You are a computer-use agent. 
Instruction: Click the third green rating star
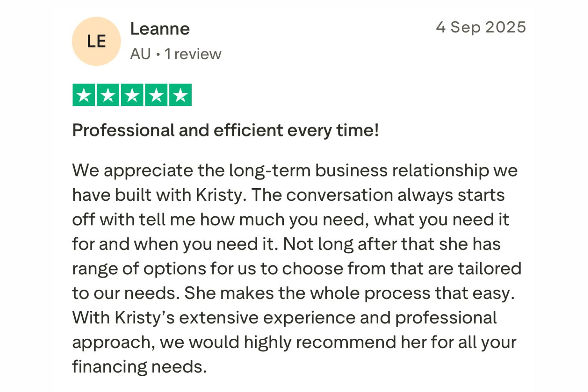[x=132, y=95]
